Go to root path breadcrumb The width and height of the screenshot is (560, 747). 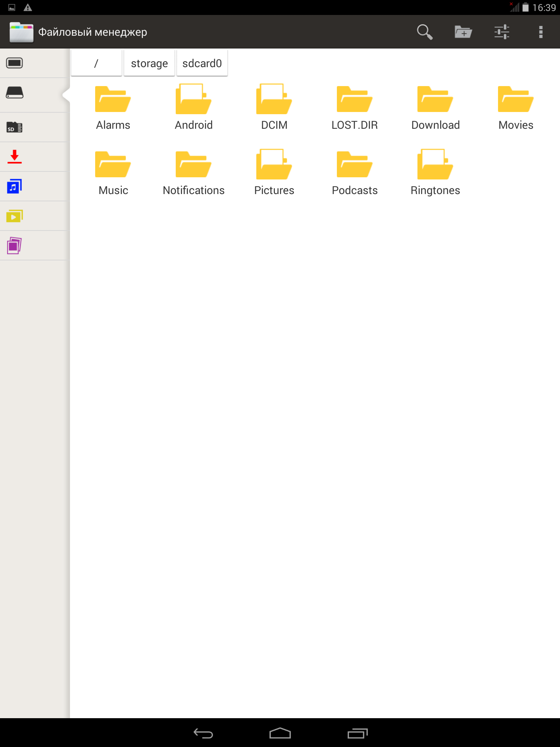(96, 63)
